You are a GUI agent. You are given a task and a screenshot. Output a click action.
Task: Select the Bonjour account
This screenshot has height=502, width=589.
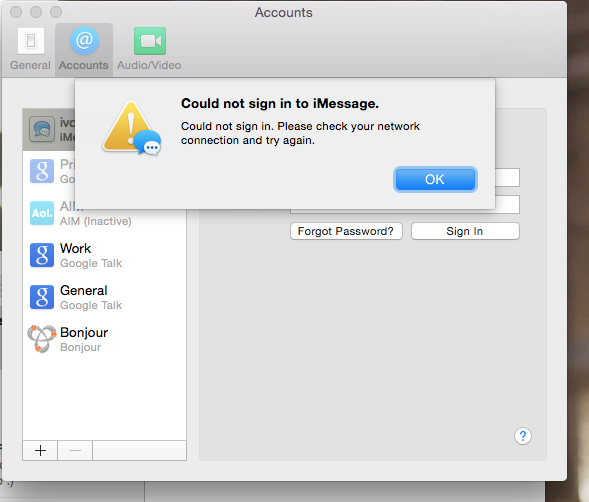coord(104,339)
